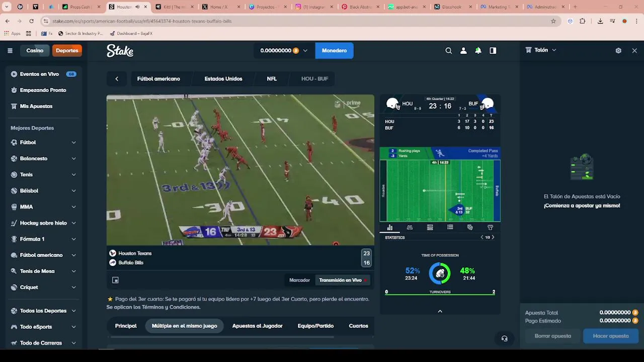Viewport: 644px width, 362px height.
Task: Open the Statistics bar chart tab icon
Action: point(389,227)
